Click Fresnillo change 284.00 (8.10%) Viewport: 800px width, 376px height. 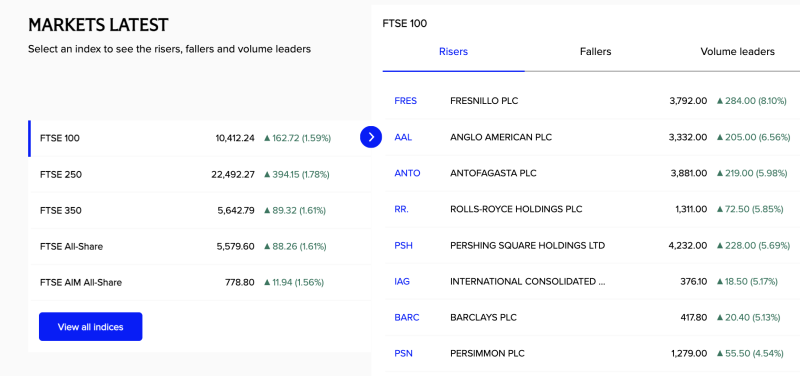click(752, 101)
